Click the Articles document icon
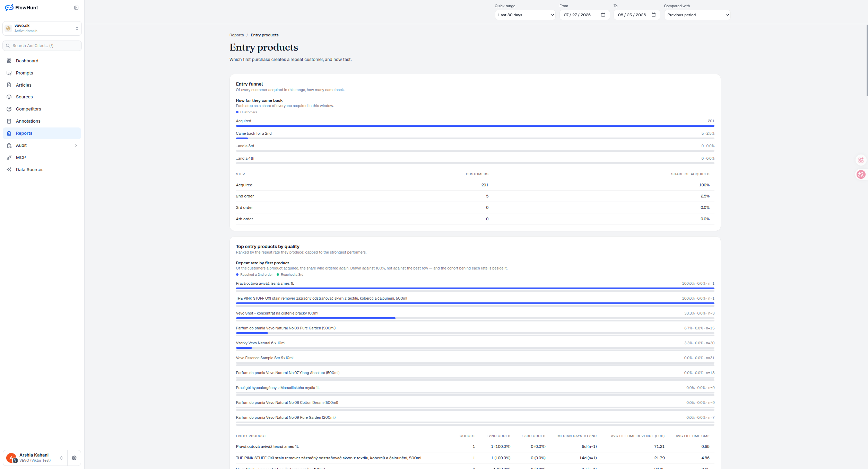The width and height of the screenshot is (868, 469). [x=9, y=85]
